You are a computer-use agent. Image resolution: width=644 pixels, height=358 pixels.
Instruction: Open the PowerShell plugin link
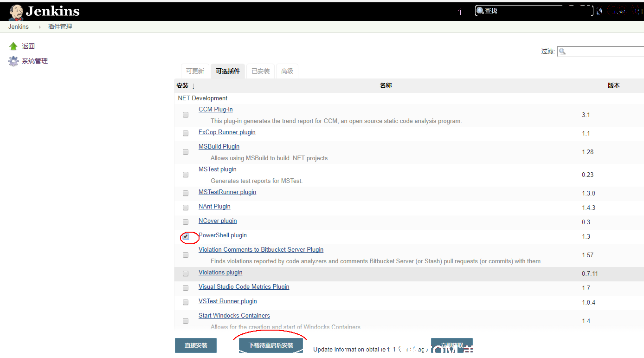pyautogui.click(x=223, y=235)
